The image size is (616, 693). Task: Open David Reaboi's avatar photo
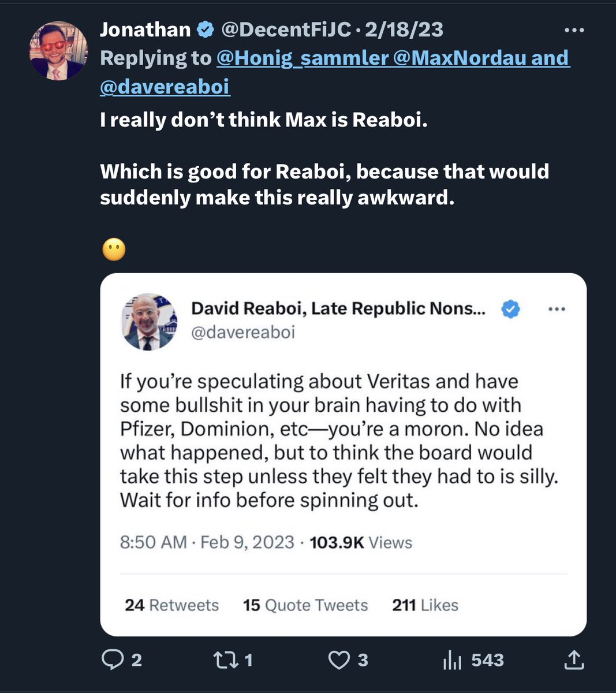tap(148, 321)
